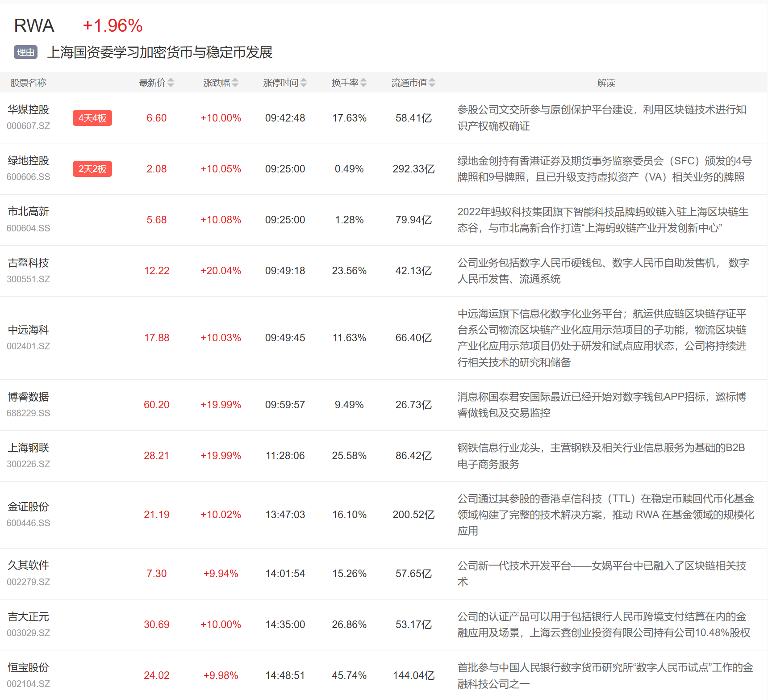
Task: Select stock code 300226.SZ
Action: (28, 464)
